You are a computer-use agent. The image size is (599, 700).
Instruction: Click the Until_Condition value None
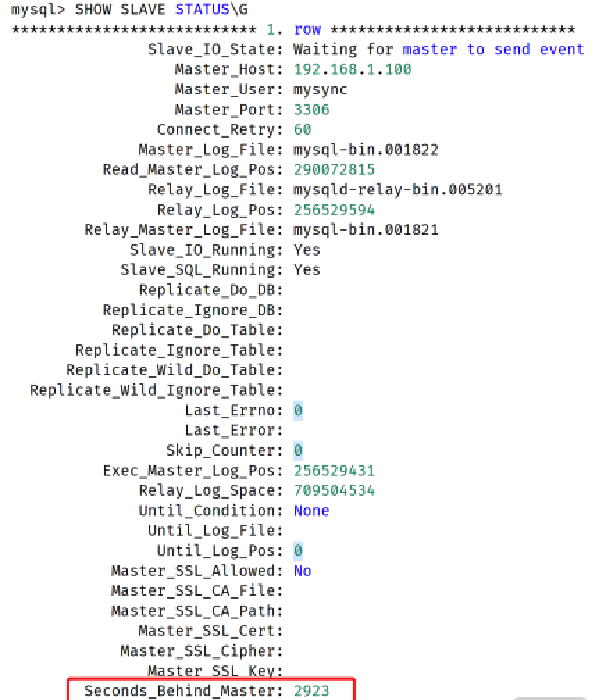(x=311, y=510)
